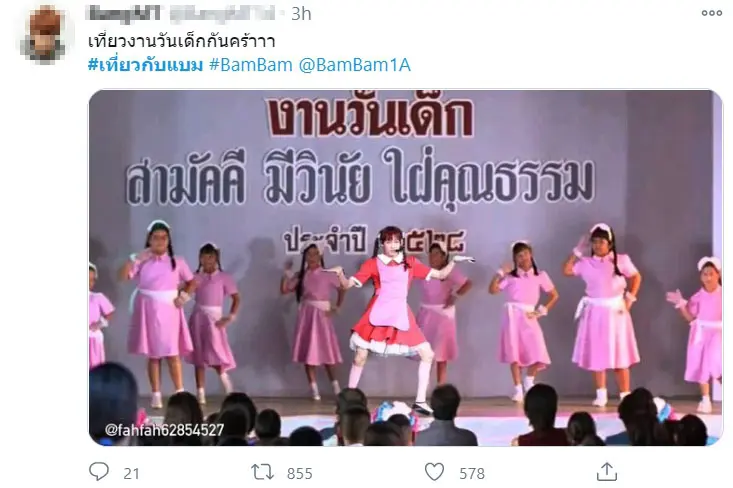Click the 21 replies count
Screen dimensions: 733x488
131,474
